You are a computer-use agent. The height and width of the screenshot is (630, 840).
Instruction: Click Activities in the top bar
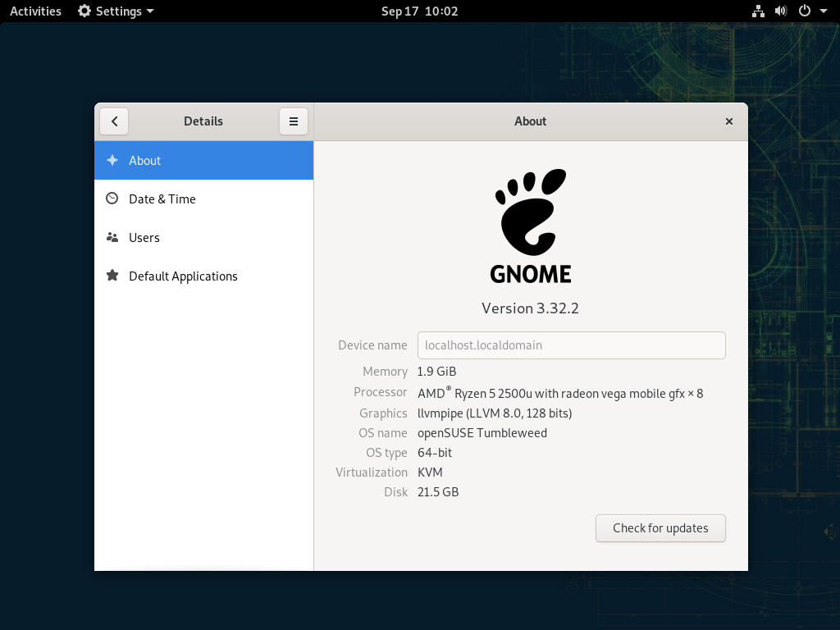[x=34, y=11]
